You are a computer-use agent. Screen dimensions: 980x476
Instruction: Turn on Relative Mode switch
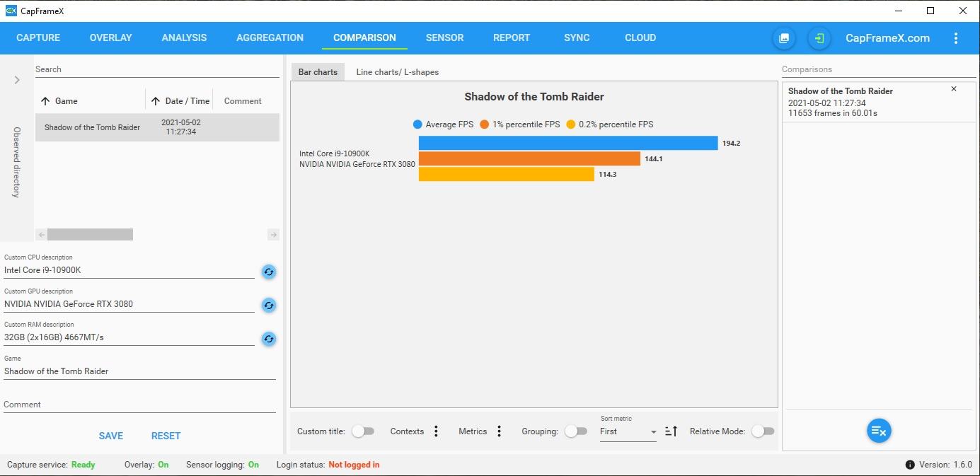(763, 431)
